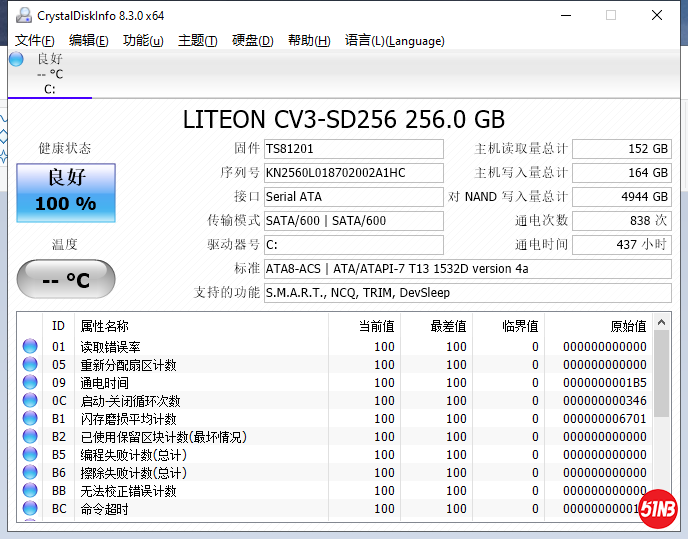Open the 文件(F) menu

[x=35, y=41]
